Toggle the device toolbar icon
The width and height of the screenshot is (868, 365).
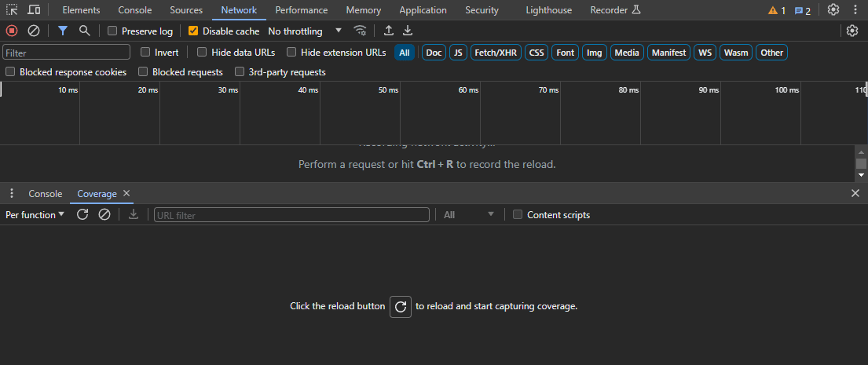point(34,10)
